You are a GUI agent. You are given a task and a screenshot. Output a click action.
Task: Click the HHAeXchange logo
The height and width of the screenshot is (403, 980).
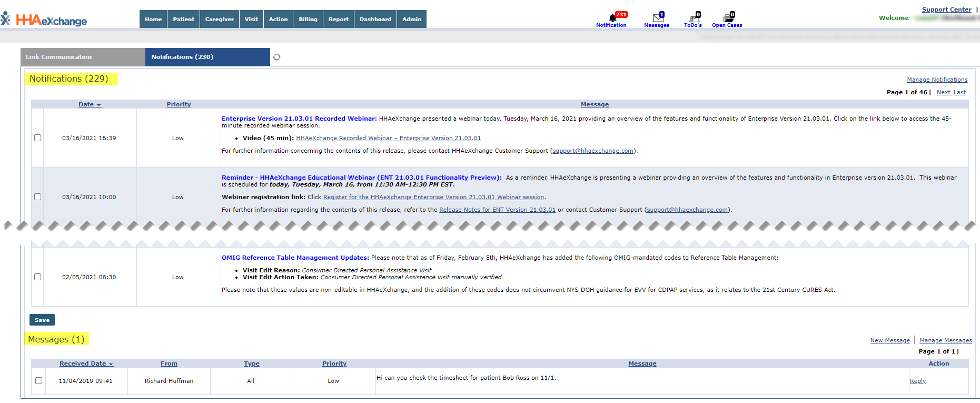(x=45, y=20)
